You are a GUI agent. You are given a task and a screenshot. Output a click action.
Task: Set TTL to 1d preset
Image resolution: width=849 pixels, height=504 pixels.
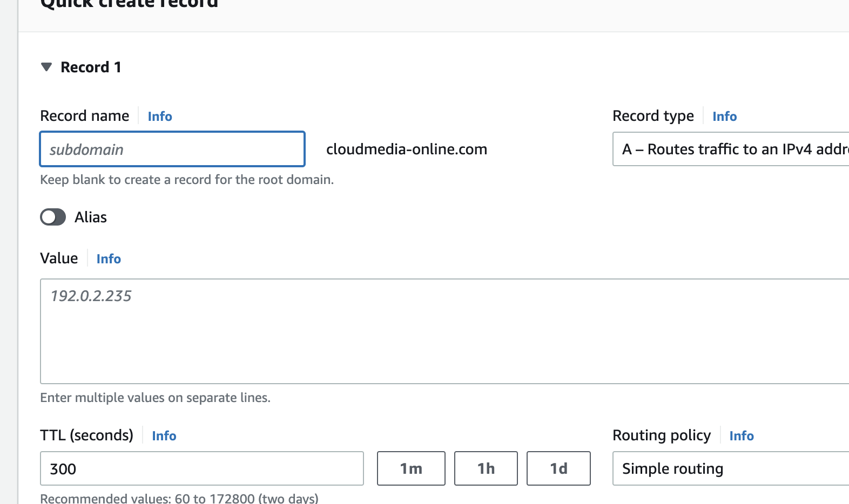558,468
